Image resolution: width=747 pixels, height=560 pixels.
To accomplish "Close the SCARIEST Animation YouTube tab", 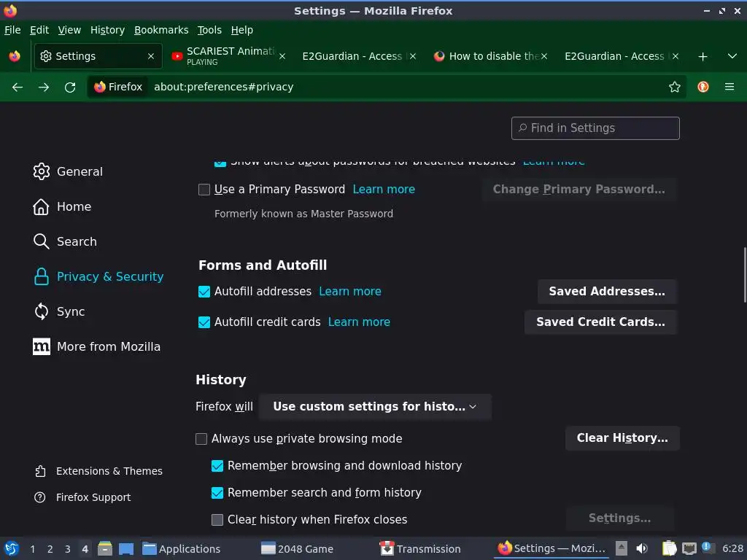I will point(282,56).
